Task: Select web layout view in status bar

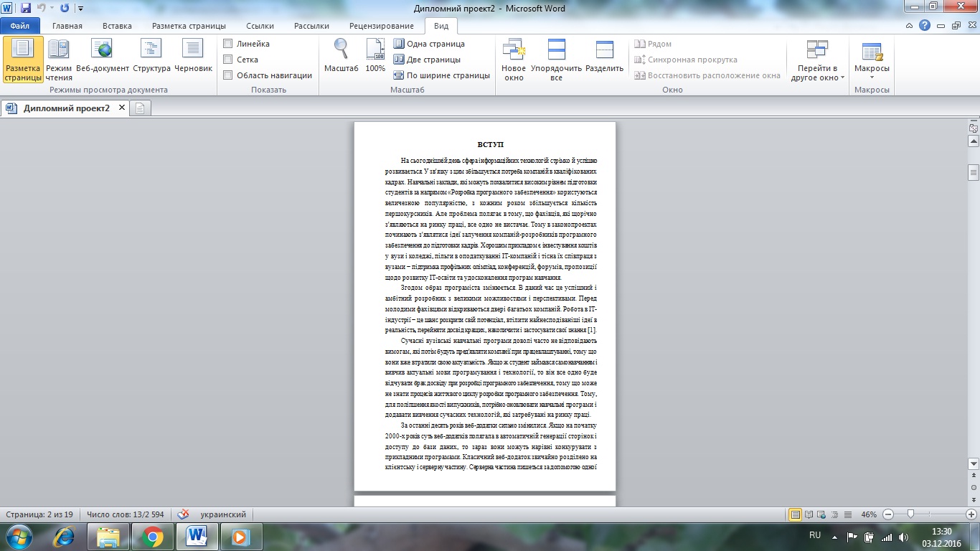Action: pos(822,514)
